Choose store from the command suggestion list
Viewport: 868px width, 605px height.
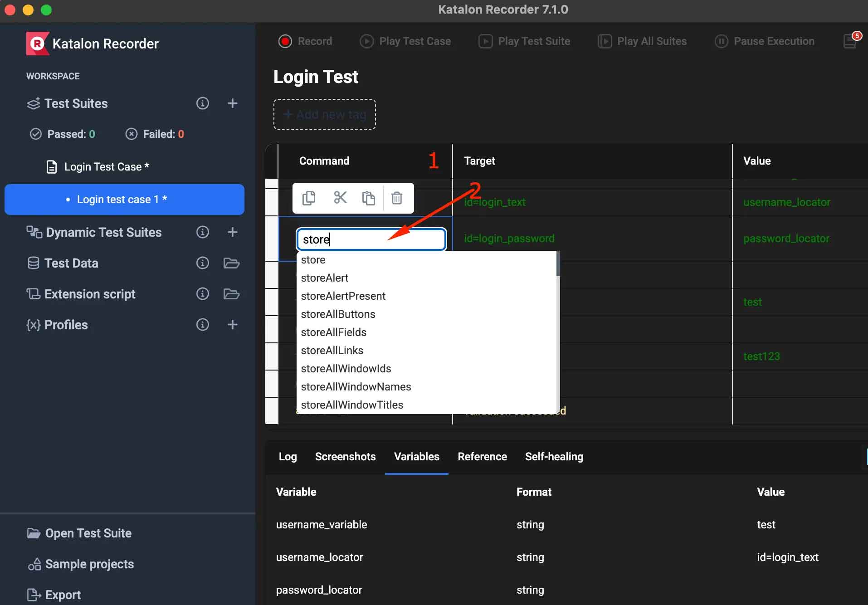point(313,259)
